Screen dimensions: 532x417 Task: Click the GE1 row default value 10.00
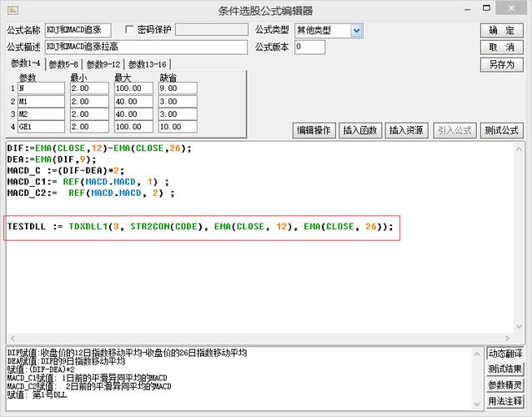(178, 127)
